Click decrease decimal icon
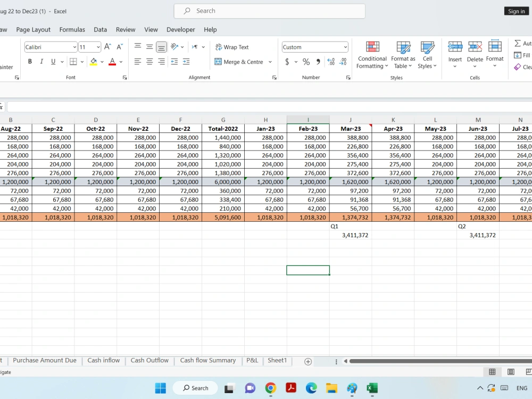Screen dimensions: 532x399 [x=343, y=62]
